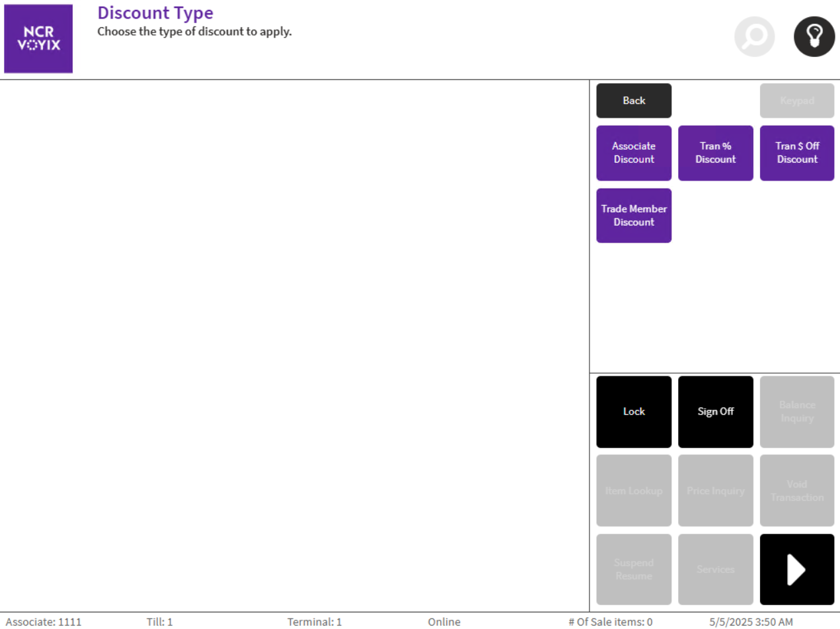
Task: Click the Online status indicator
Action: tap(443, 622)
